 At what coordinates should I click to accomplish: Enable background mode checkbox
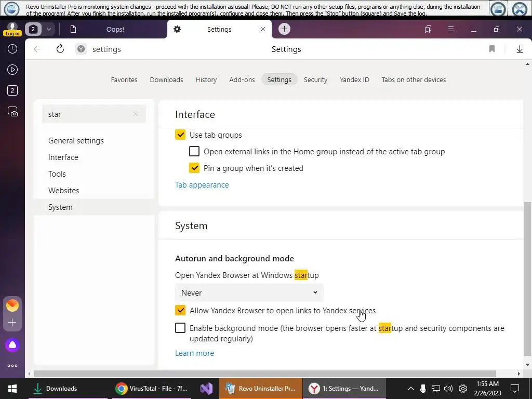pos(180,328)
